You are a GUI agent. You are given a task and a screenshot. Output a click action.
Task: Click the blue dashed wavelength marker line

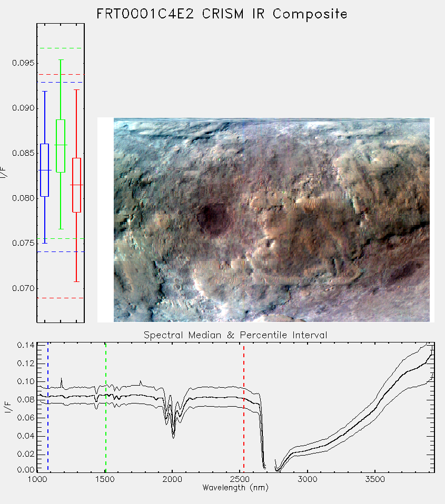[48, 407]
